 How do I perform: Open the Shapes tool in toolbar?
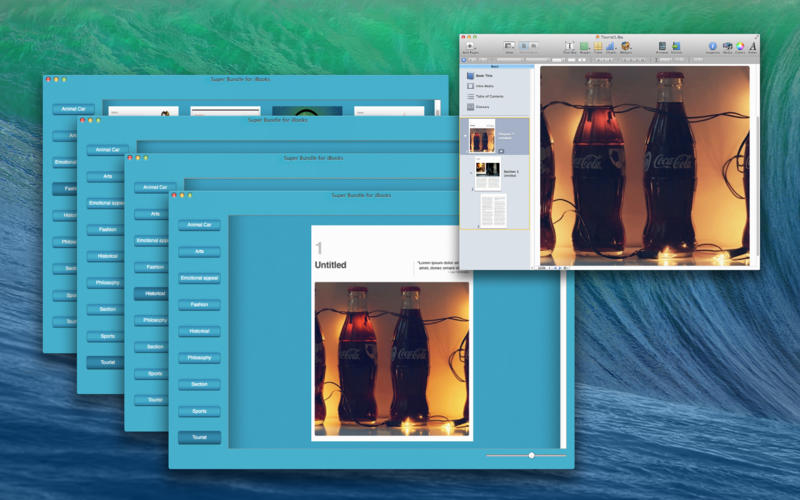coord(584,46)
